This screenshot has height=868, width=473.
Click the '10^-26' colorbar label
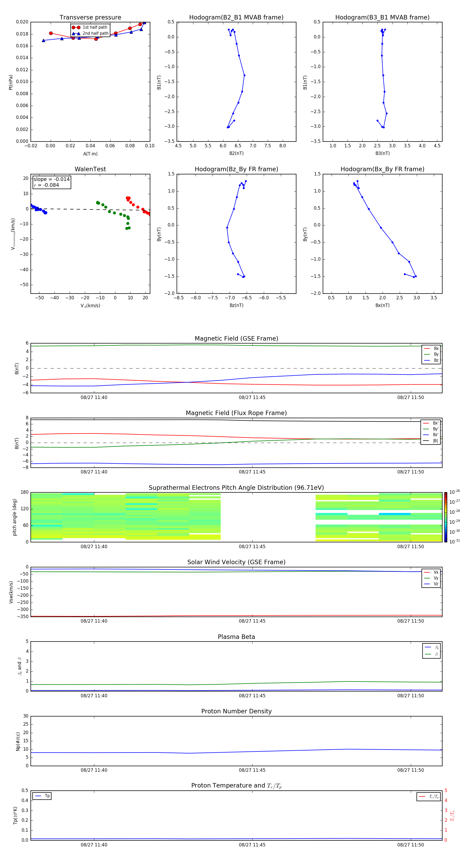(455, 492)
